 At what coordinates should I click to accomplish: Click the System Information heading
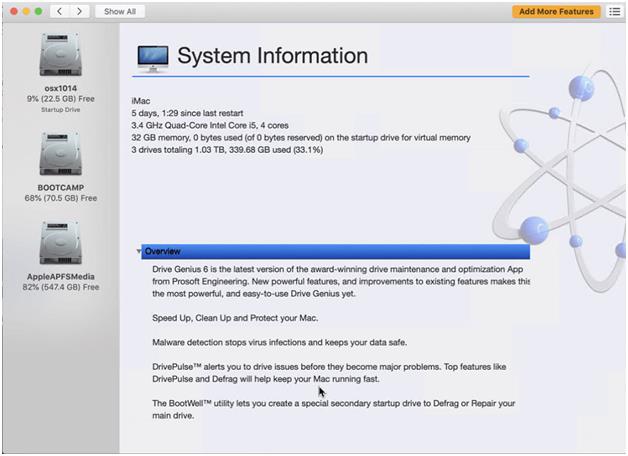pyautogui.click(x=272, y=56)
